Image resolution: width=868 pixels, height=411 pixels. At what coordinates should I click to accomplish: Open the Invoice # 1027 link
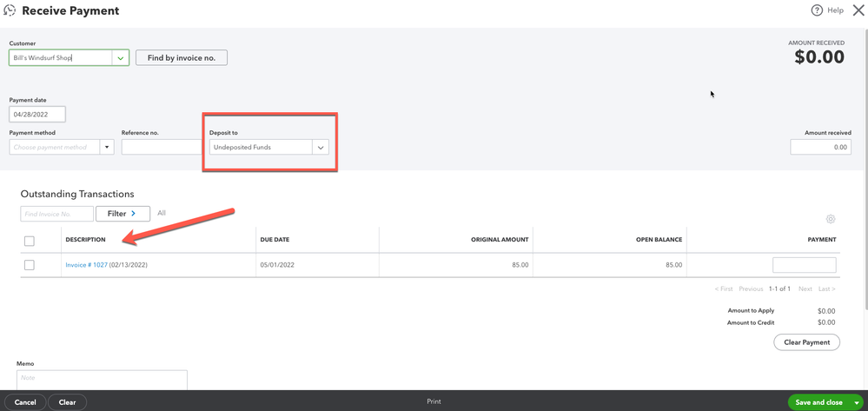(86, 265)
